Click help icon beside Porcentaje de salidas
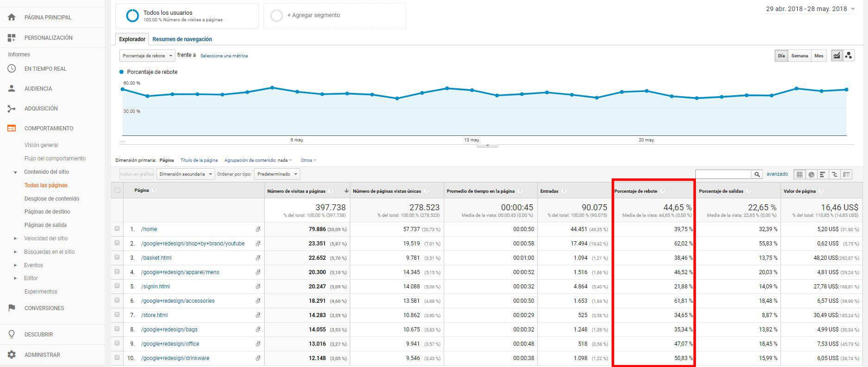Image resolution: width=868 pixels, height=367 pixels. click(x=748, y=191)
